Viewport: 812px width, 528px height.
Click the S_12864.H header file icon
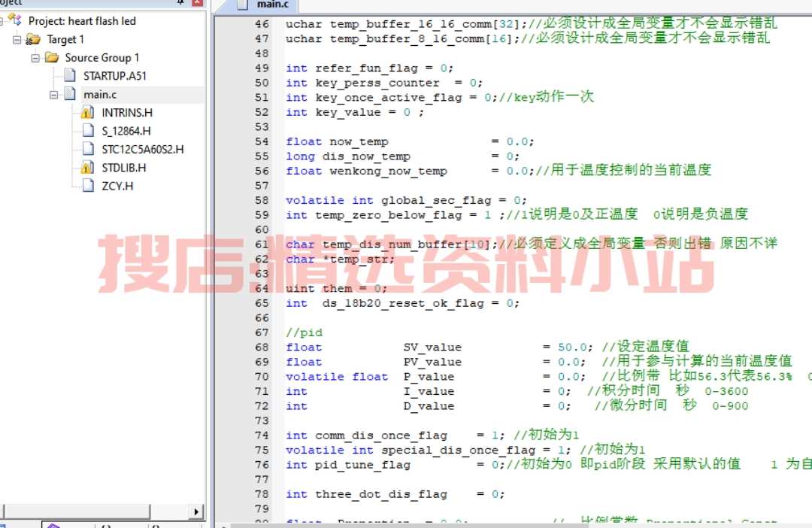click(x=88, y=131)
